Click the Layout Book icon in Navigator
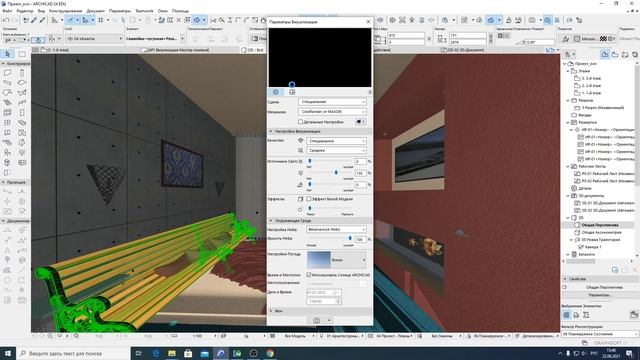Viewport: 640px width, 360px height. [x=625, y=54]
